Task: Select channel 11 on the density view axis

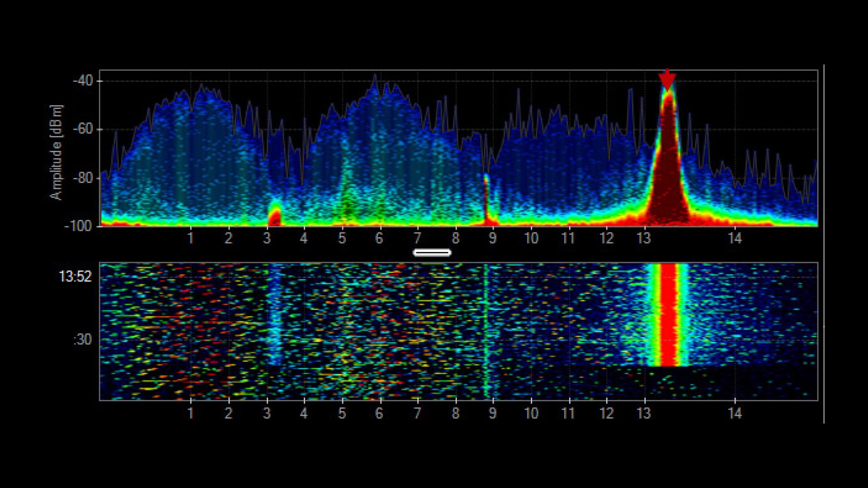Action: coord(568,238)
